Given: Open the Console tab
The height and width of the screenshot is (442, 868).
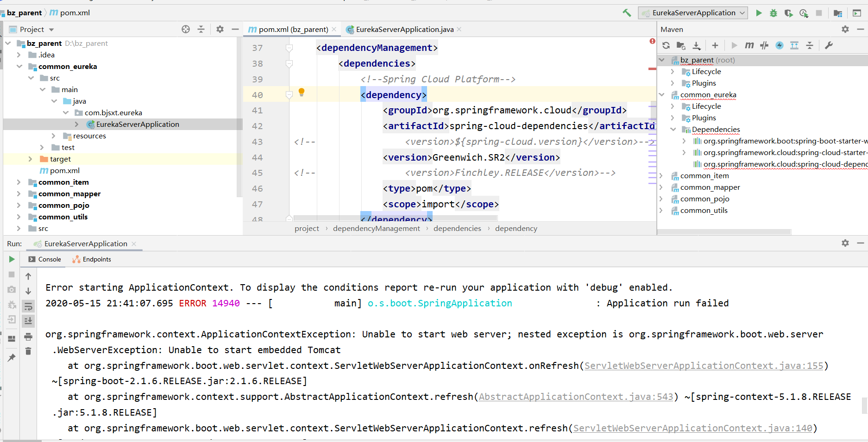Looking at the screenshot, I should pyautogui.click(x=44, y=259).
